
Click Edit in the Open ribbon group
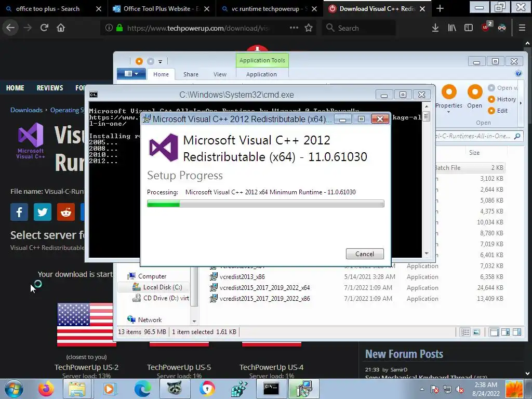498,111
